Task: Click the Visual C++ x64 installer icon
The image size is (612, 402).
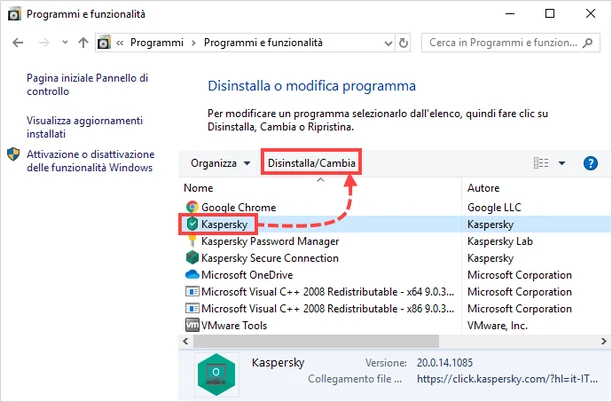Action: 192,292
